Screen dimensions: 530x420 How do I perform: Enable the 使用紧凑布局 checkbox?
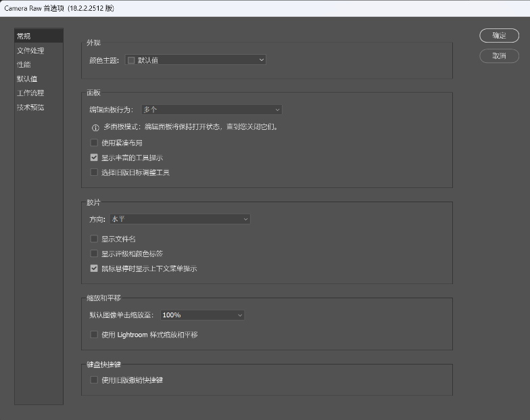pyautogui.click(x=94, y=143)
